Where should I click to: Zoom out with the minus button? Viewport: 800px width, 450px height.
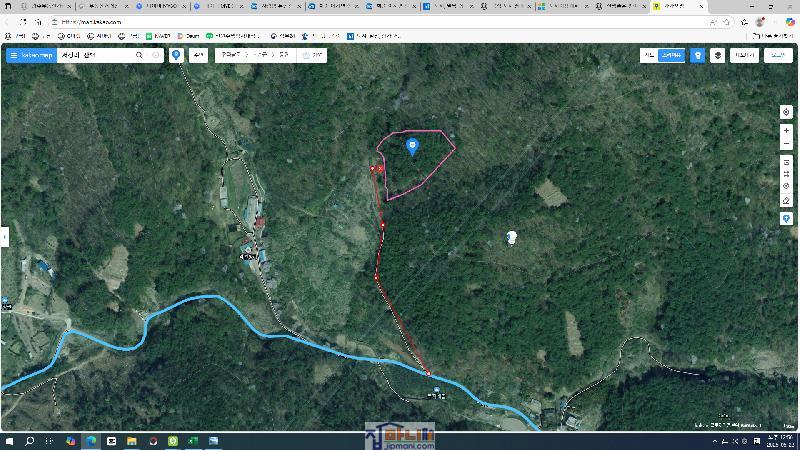click(x=786, y=144)
